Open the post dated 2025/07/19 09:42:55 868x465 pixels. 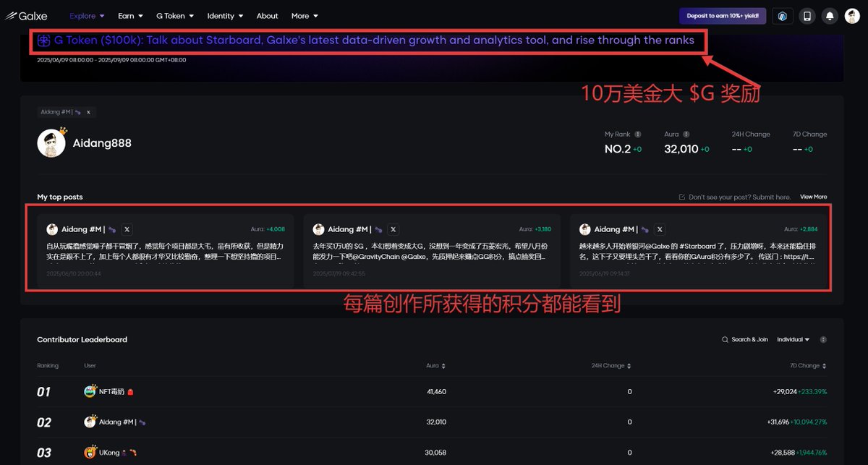click(432, 250)
